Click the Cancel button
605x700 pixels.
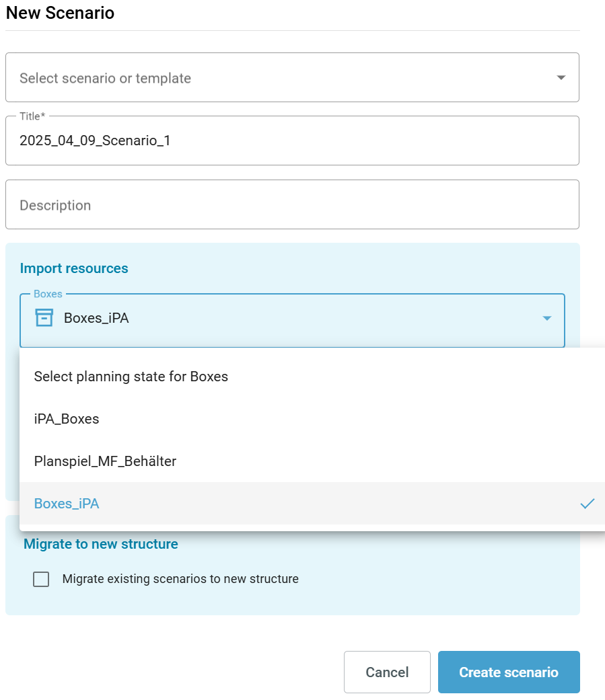[387, 672]
